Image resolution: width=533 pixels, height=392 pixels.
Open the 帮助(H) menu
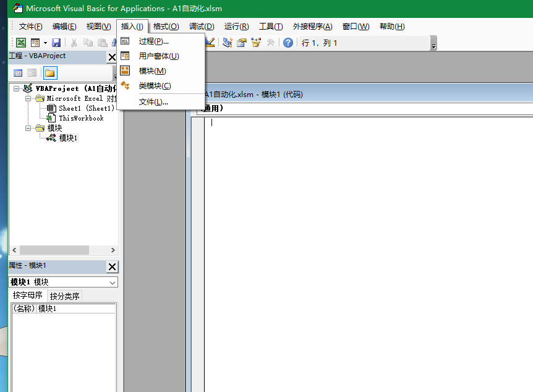coord(392,27)
